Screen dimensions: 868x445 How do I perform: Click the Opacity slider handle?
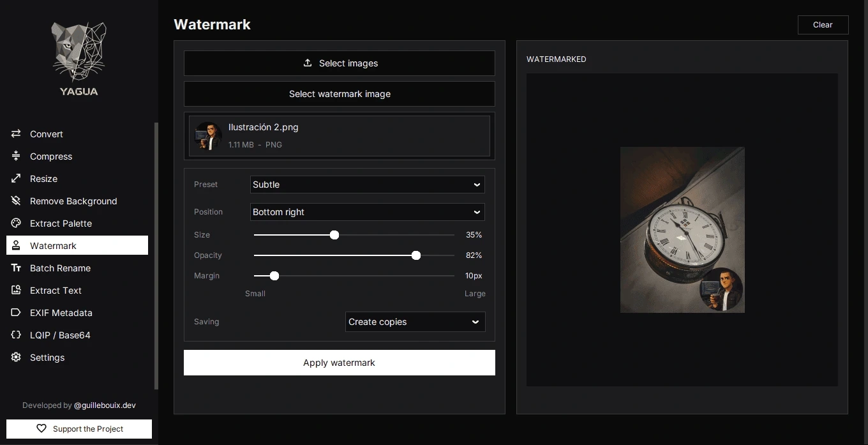[416, 255]
